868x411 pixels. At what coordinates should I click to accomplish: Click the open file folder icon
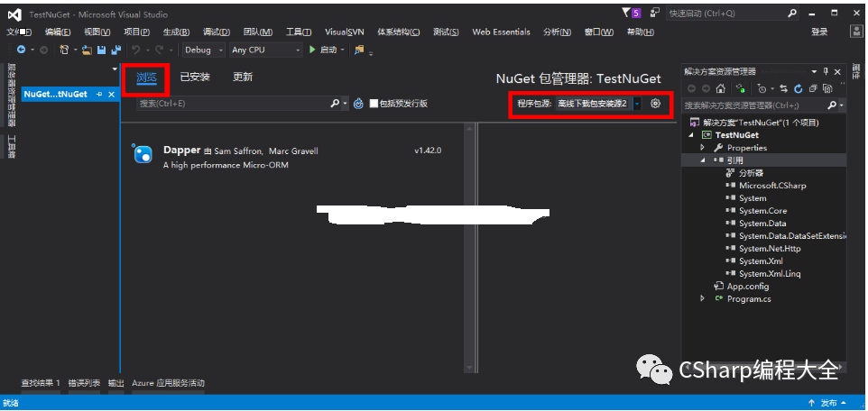pos(87,50)
